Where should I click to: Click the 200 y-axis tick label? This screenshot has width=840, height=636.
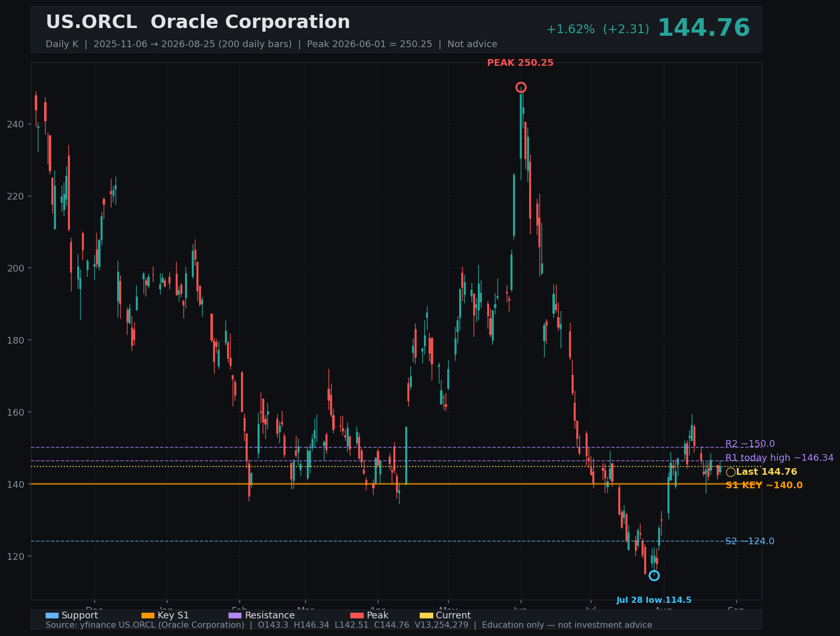coord(16,268)
